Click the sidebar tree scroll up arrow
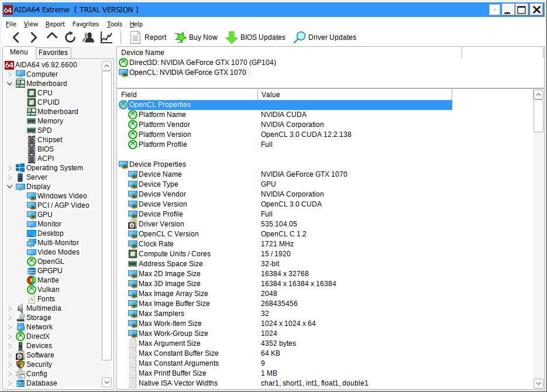This screenshot has height=392, width=547. click(106, 66)
